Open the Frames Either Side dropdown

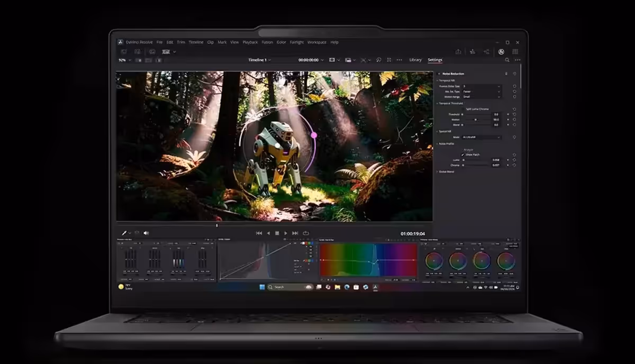[482, 86]
